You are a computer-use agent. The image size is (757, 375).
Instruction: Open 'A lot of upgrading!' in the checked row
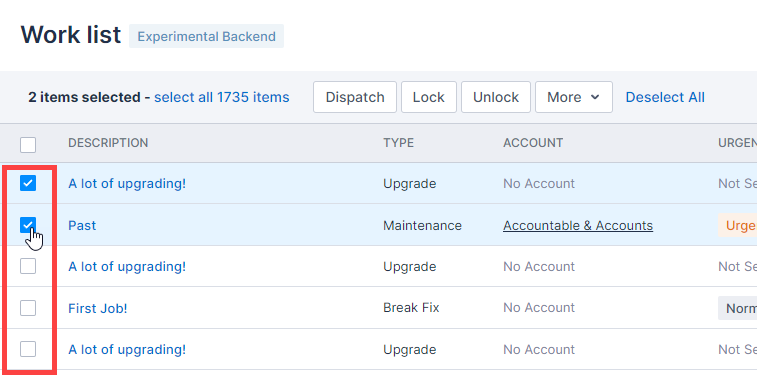[127, 183]
